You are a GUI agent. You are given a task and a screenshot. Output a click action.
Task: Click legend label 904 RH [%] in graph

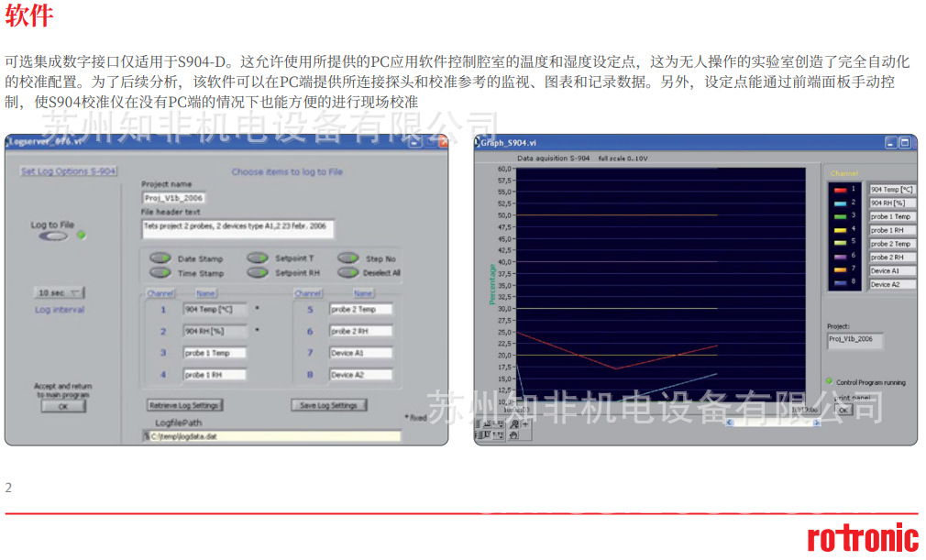892,203
